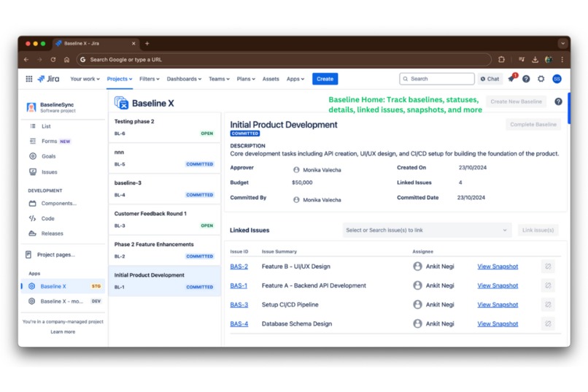This screenshot has height=392, width=588.
Task: Unlink issue BAS-1 with its link icon
Action: [548, 285]
